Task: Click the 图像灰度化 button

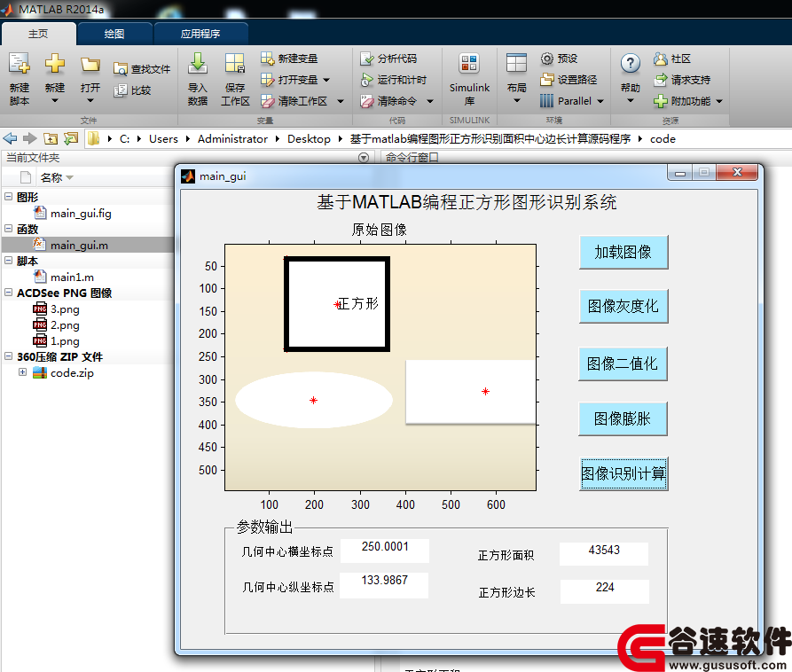Action: pyautogui.click(x=623, y=306)
